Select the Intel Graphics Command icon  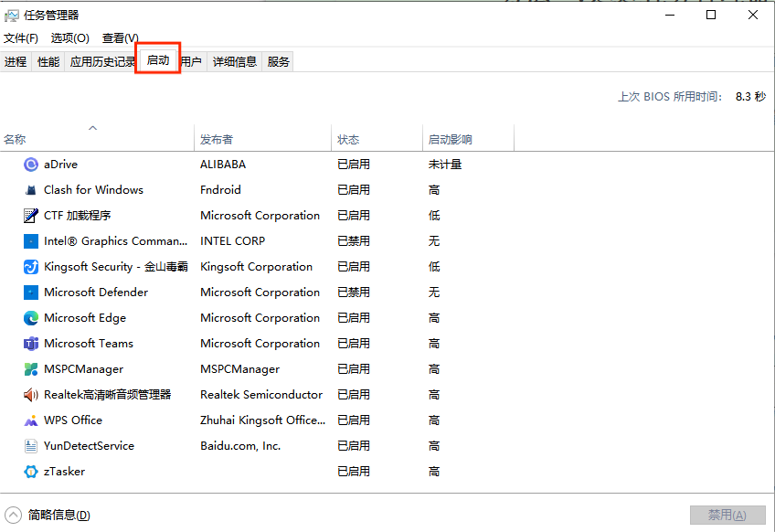click(x=29, y=240)
